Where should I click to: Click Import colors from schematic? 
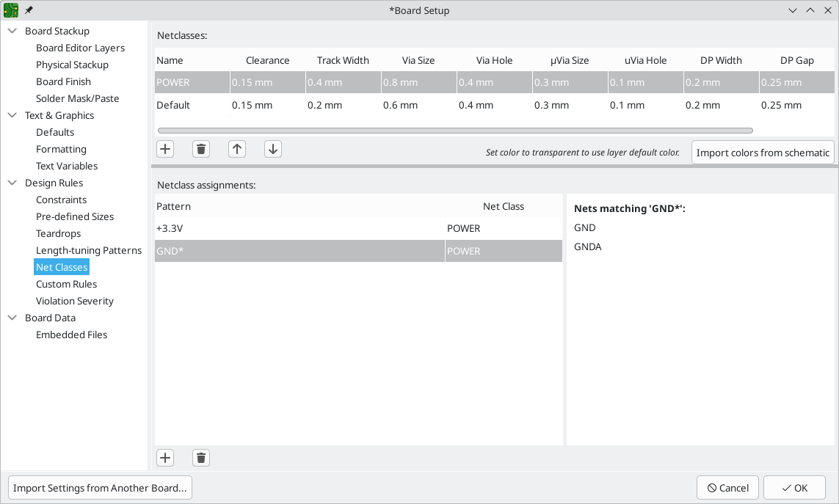(x=763, y=152)
